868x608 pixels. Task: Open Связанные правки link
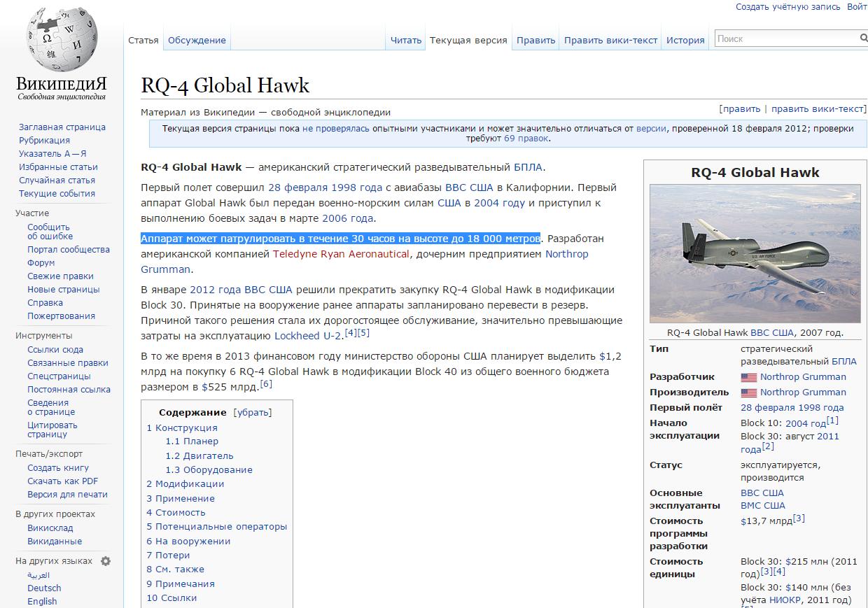(x=68, y=363)
